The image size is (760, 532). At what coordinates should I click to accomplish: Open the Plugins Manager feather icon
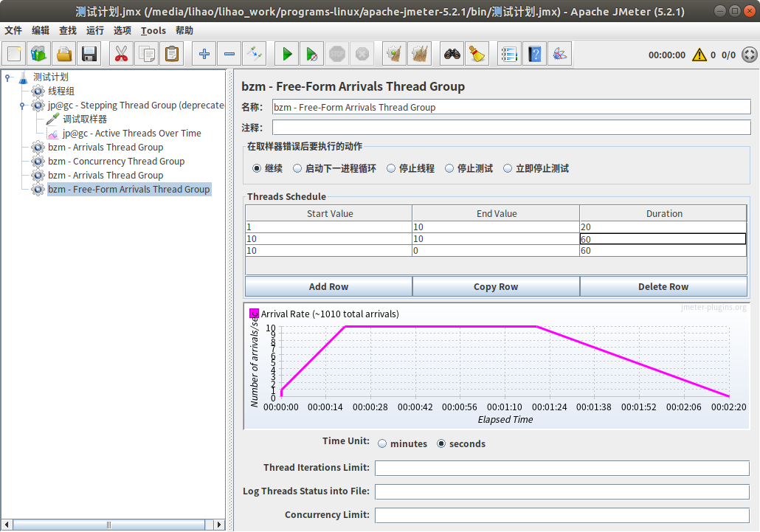point(560,54)
